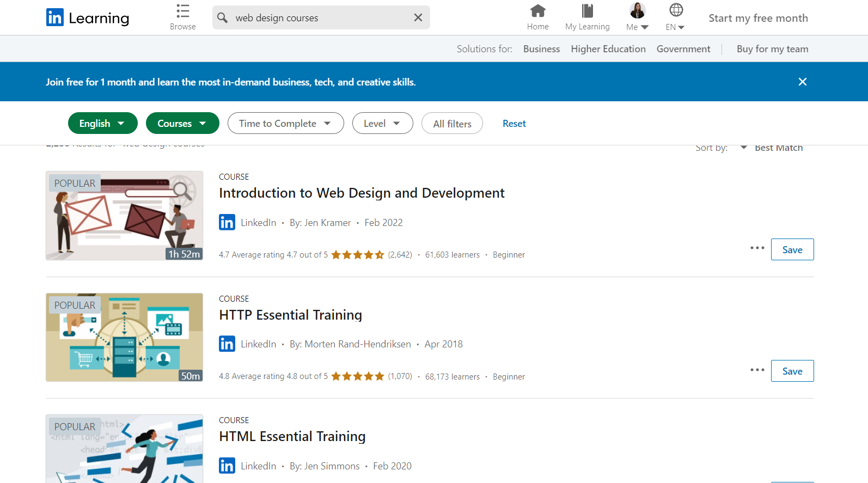Screen dimensions: 868x483
Task: Open the EN globe language selector
Action: coord(676,11)
